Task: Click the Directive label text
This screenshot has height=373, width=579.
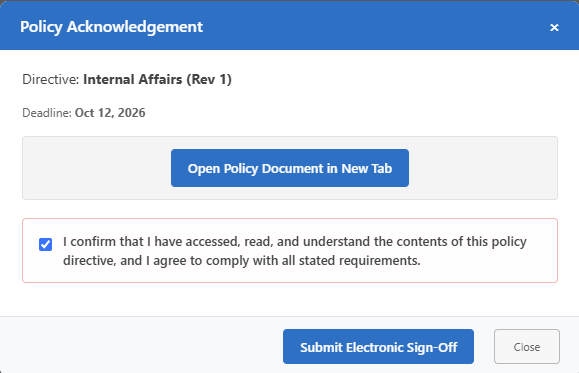Action: coord(51,79)
